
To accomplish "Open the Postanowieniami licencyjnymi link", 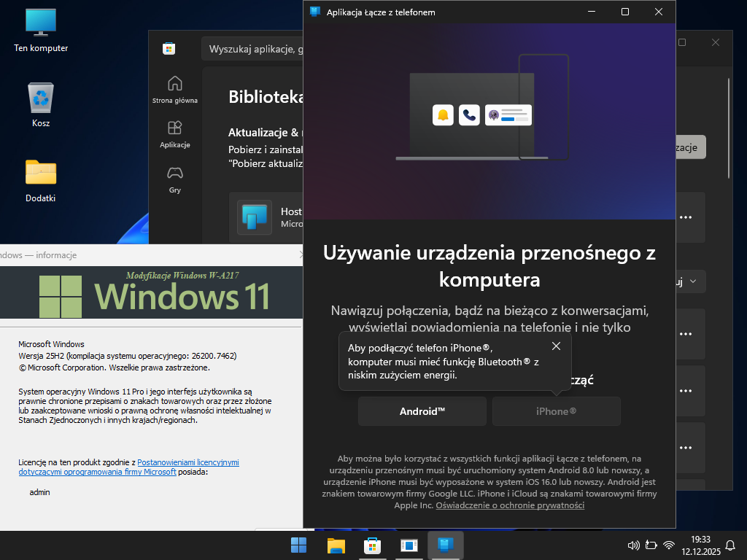I will coord(188,462).
